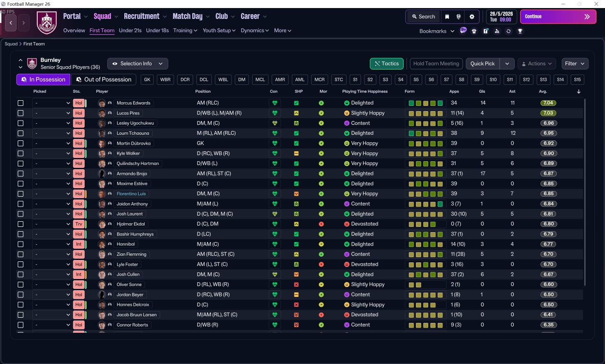Click the Quick Pick button
Viewport: 605px width, 364px height.
(483, 64)
